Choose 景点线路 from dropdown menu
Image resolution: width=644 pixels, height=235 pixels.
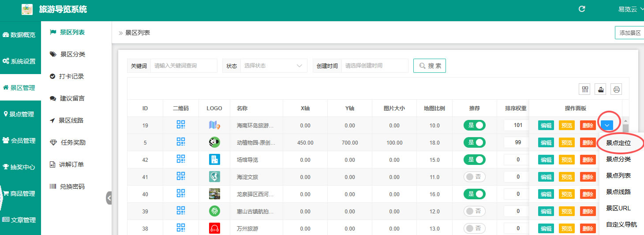(618, 192)
